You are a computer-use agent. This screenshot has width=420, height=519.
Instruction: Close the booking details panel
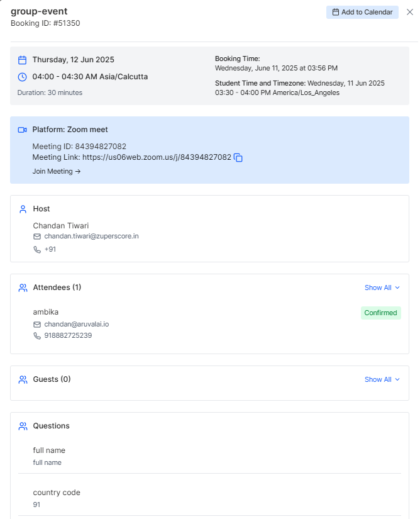coord(410,12)
